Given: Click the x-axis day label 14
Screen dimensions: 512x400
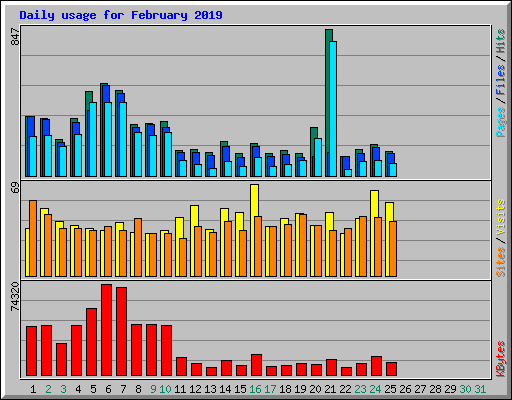Looking at the screenshot, I should (x=225, y=389).
